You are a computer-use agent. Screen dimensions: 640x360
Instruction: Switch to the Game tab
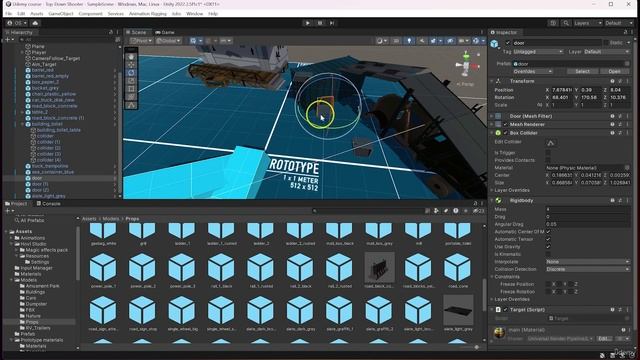pyautogui.click(x=164, y=32)
